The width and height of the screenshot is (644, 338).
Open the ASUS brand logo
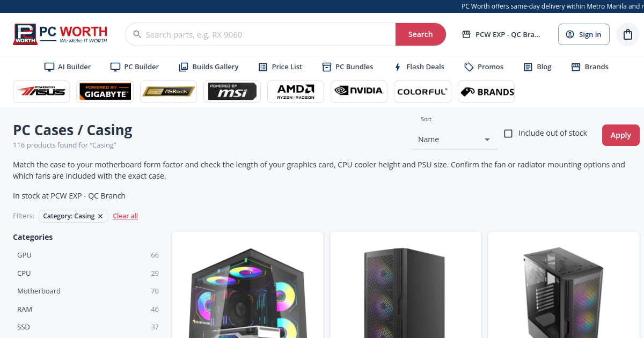[x=41, y=92]
